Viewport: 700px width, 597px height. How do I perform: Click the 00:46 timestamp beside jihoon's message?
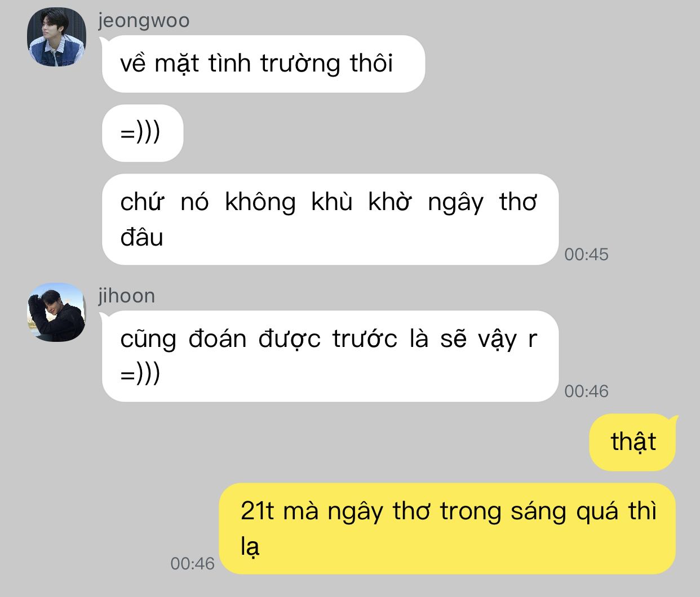[x=586, y=391]
